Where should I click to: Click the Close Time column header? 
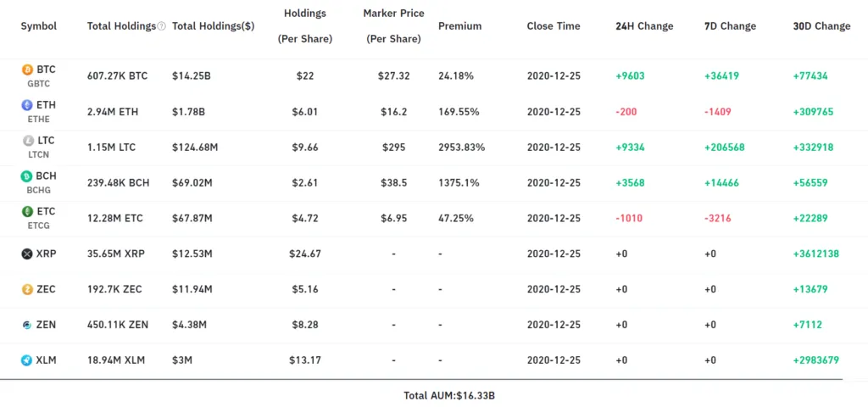coord(554,26)
